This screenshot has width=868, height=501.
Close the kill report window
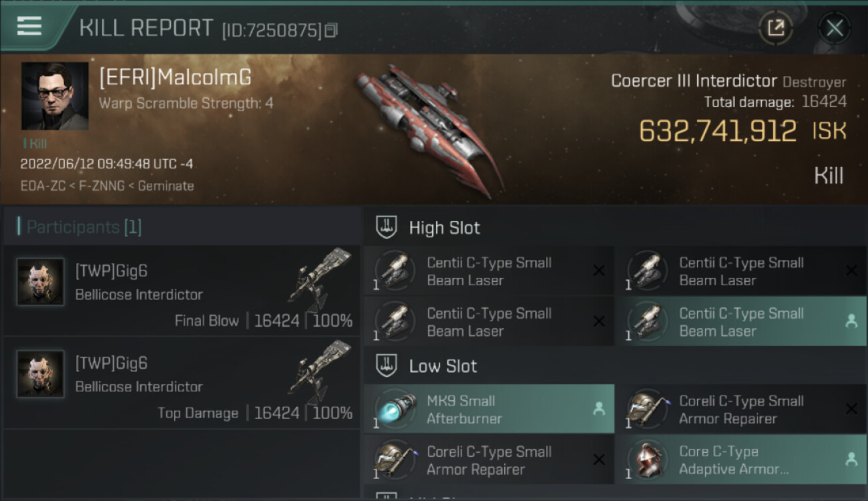tap(834, 28)
